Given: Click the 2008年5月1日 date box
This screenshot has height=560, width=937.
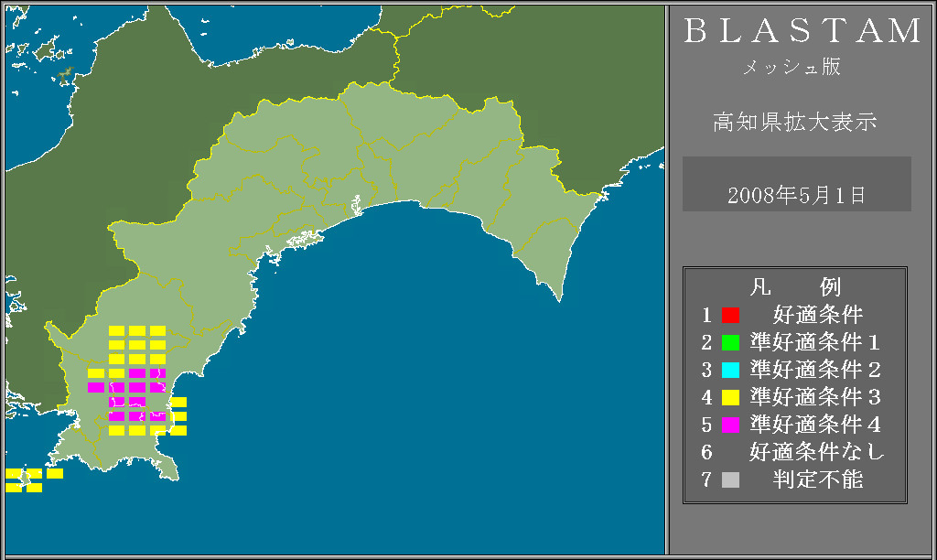Looking at the screenshot, I should tap(796, 194).
